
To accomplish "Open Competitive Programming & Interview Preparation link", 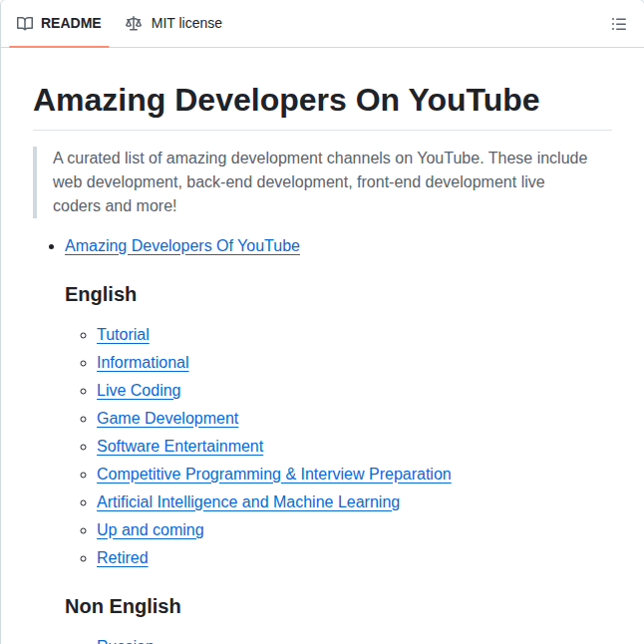I will pos(274,475).
